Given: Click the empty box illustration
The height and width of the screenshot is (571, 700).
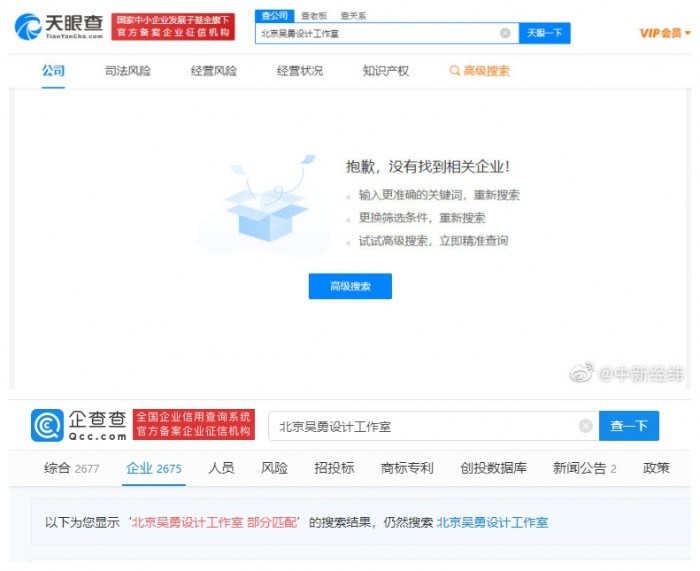Looking at the screenshot, I should 268,203.
